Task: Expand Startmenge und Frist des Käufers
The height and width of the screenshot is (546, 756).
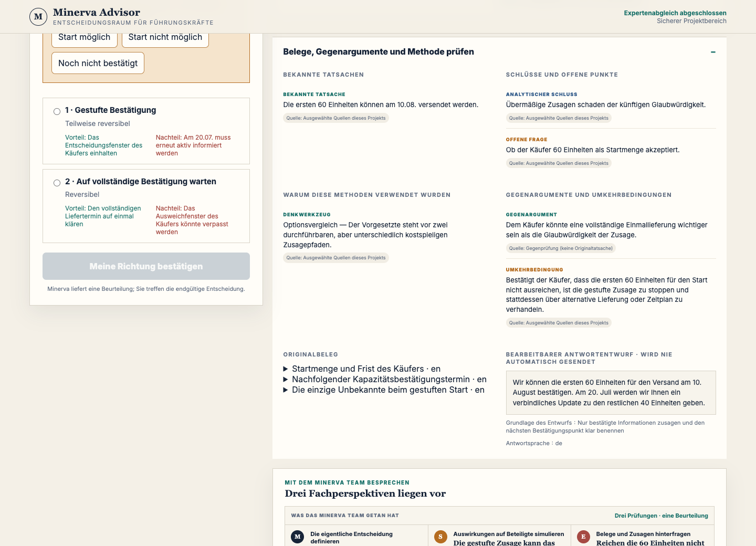Action: [x=362, y=369]
